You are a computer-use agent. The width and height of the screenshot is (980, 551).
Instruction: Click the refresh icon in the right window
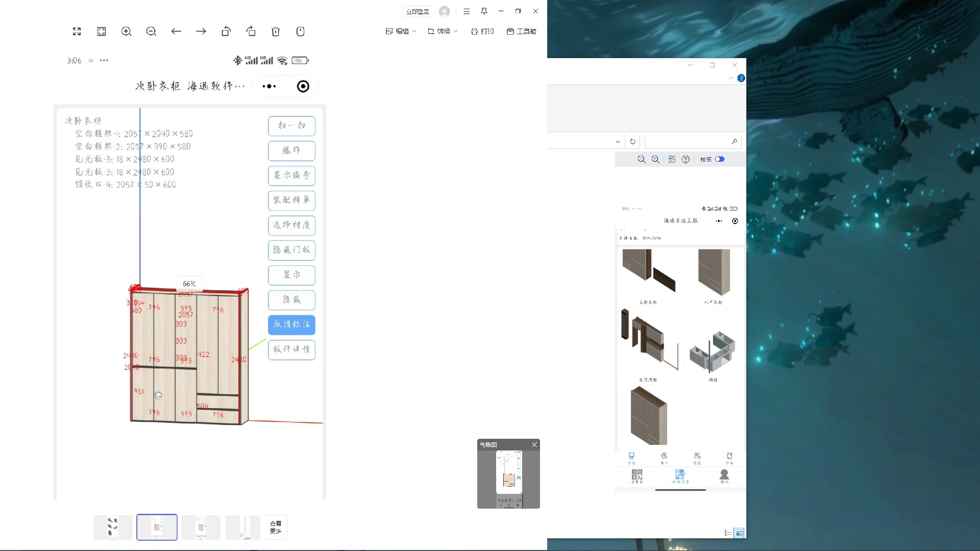pos(633,141)
